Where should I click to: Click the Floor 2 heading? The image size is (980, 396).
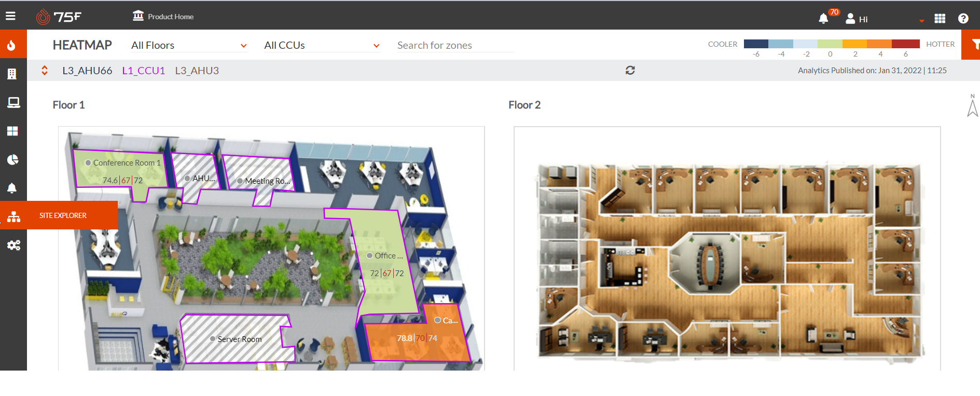point(524,105)
